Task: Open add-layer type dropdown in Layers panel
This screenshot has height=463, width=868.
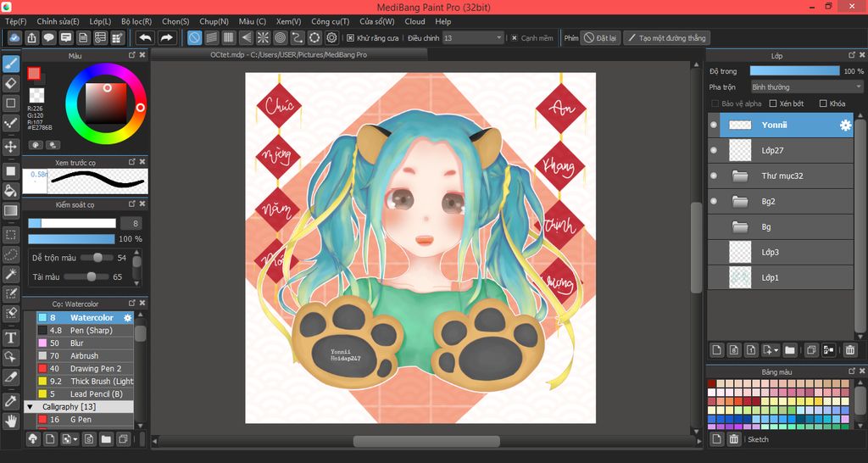Action: pyautogui.click(x=770, y=350)
